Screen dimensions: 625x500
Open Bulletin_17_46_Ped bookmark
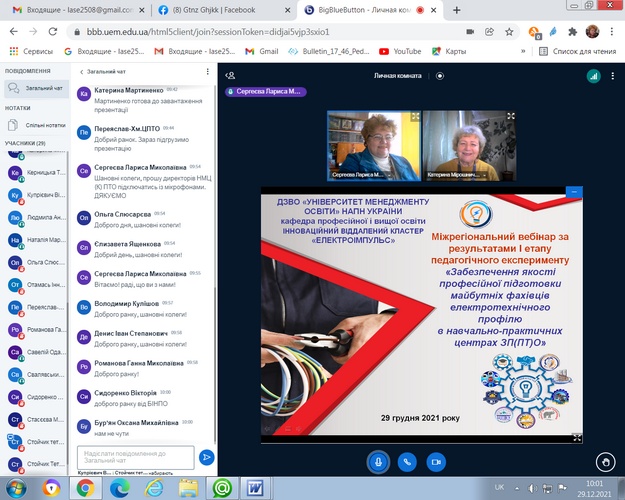329,51
